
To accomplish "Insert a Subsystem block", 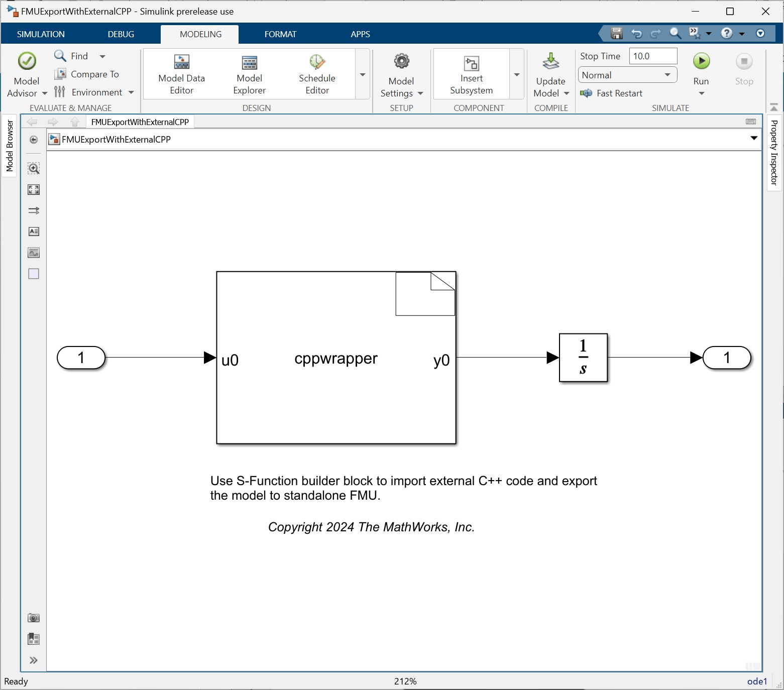I will point(471,74).
